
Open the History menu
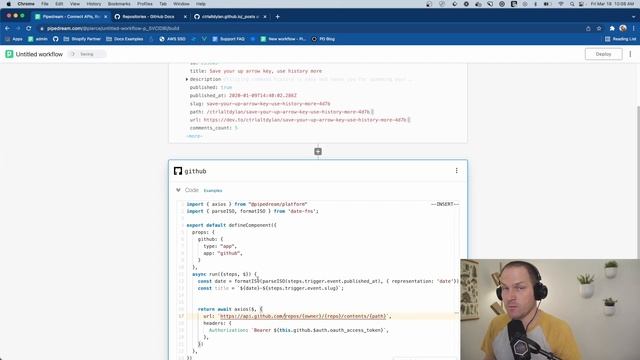click(x=93, y=4)
